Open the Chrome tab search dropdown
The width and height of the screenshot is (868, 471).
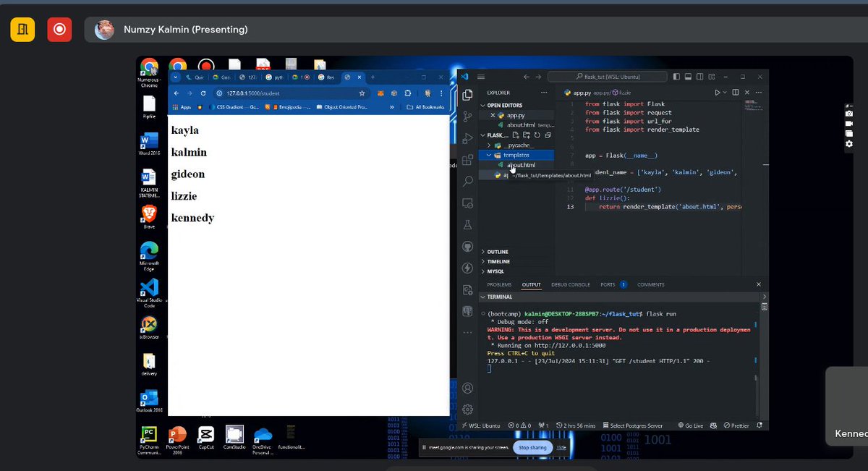(175, 77)
